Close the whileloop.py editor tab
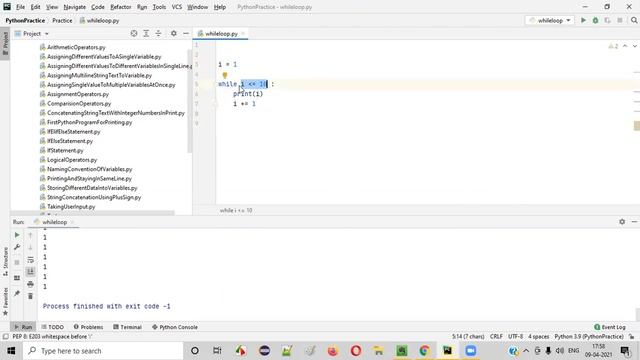This screenshot has height=360, width=640. pos(243,33)
